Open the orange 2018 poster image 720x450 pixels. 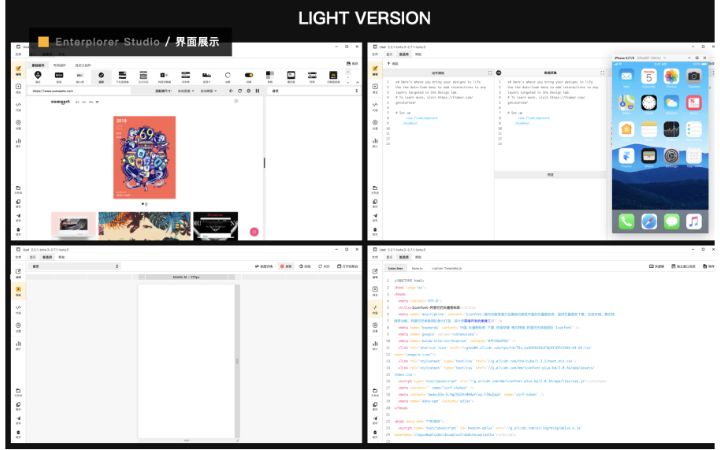(x=145, y=158)
